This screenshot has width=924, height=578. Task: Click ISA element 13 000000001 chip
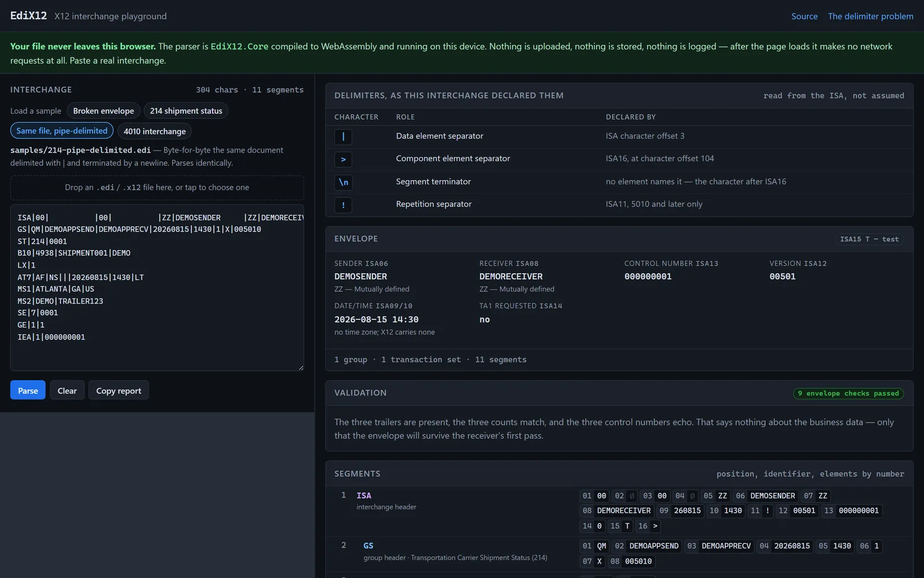852,510
